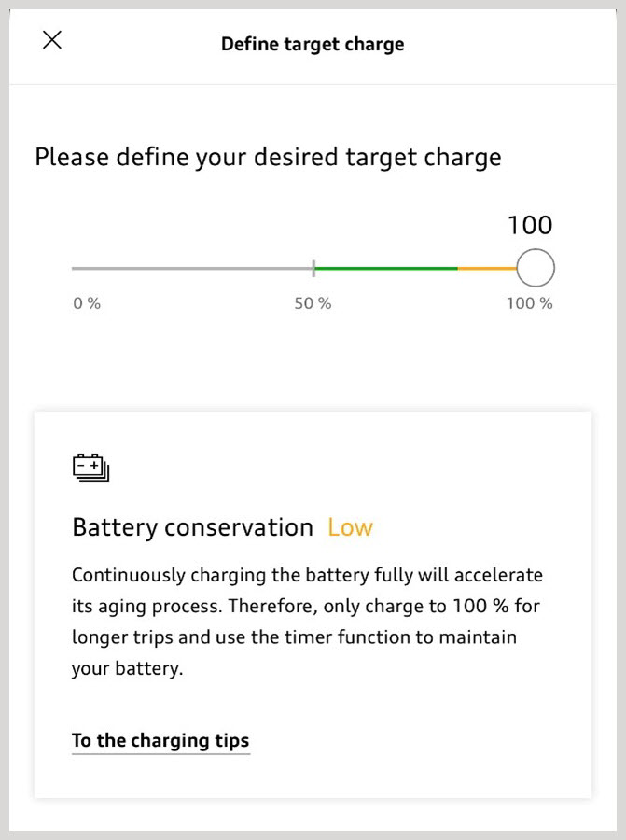Click the battery icon in the conservation card
This screenshot has height=840, width=626.
tap(90, 467)
